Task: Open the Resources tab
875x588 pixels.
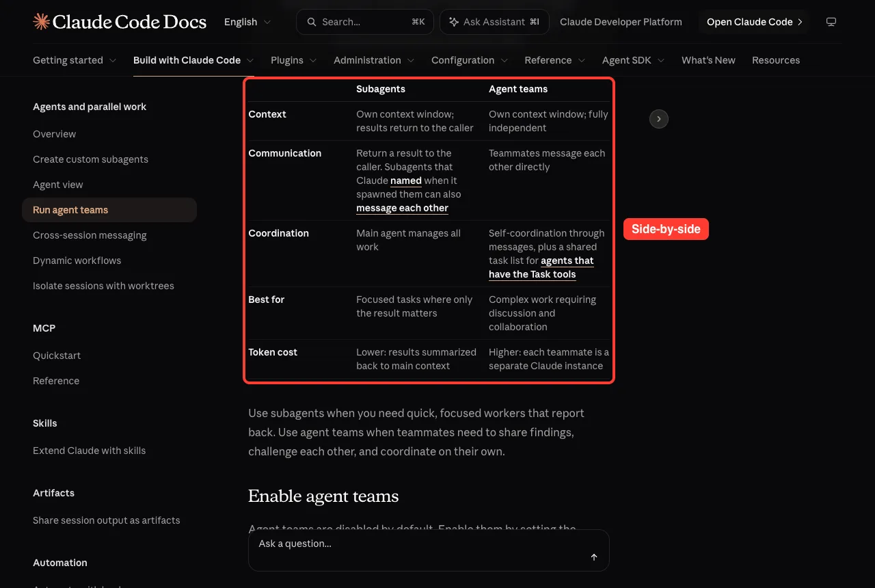Action: point(776,60)
